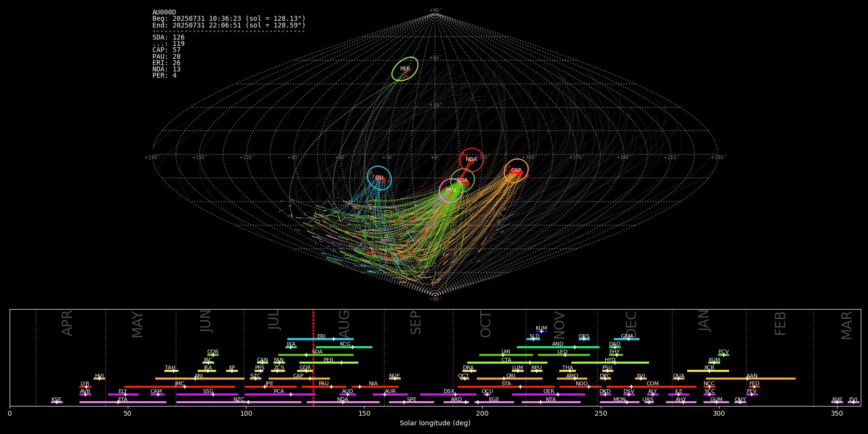
Task: Select the LMI shower bar in the timeline
Action: 506,355
